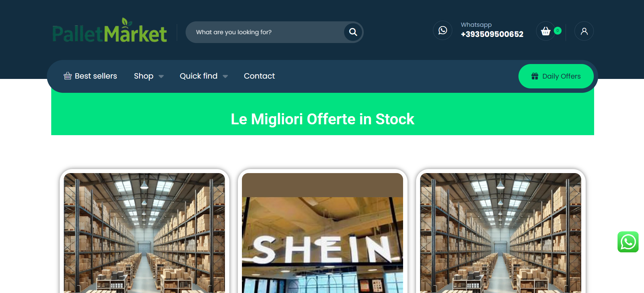Image resolution: width=644 pixels, height=293 pixels.
Task: Click the WhatsApp phone number +393509500652
Action: [x=492, y=34]
